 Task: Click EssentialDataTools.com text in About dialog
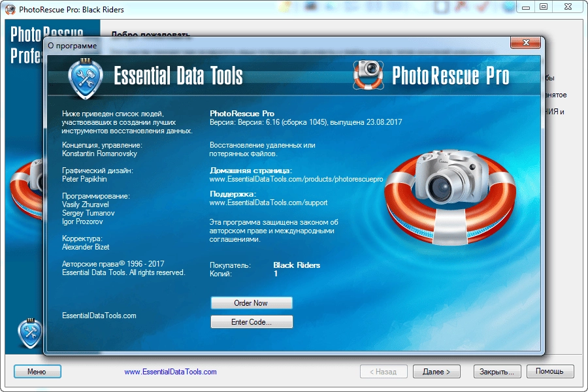[99, 316]
